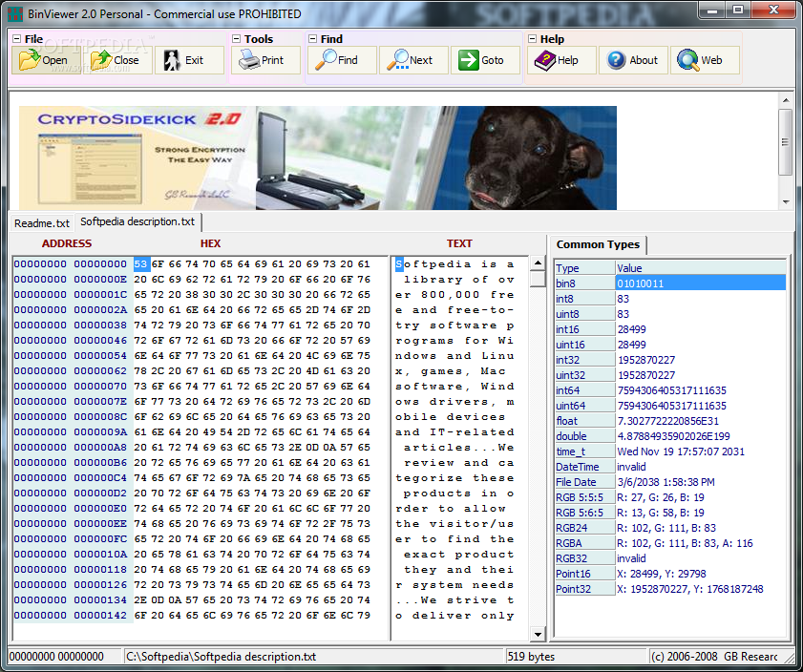Collapse the Tools toolbar group

pyautogui.click(x=236, y=39)
